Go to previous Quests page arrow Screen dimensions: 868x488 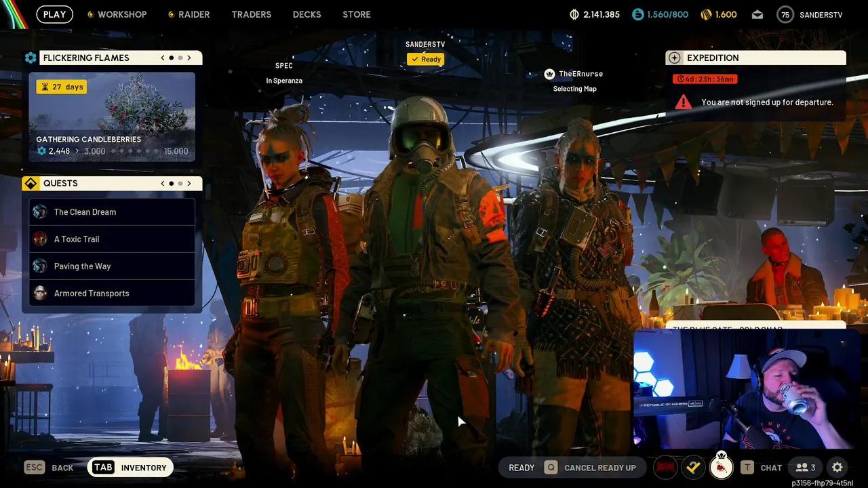point(163,184)
